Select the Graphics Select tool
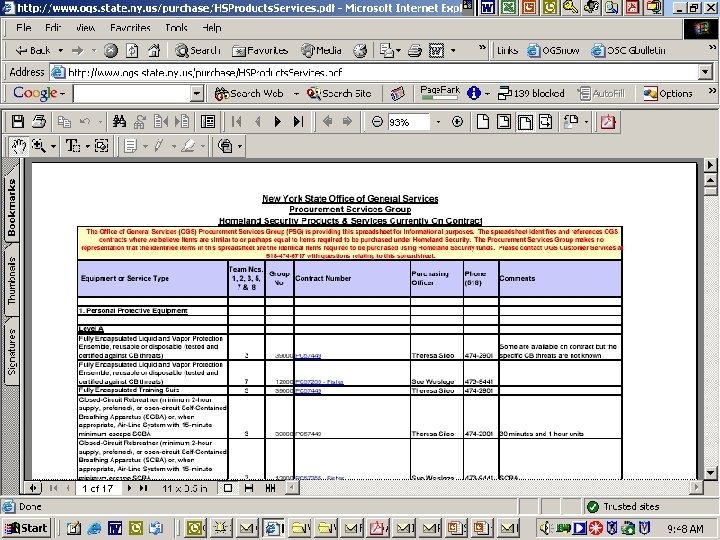The width and height of the screenshot is (720, 540). pos(101,146)
